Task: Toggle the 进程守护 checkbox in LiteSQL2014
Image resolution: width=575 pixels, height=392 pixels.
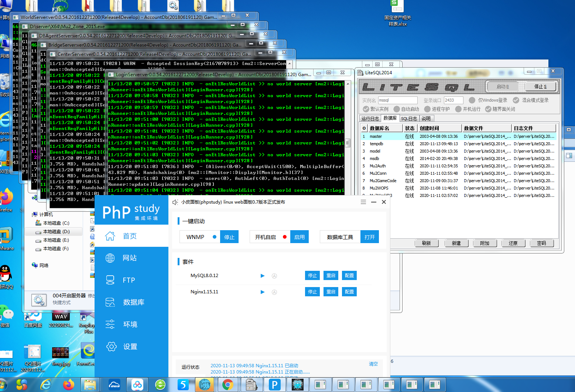Action: pos(427,109)
